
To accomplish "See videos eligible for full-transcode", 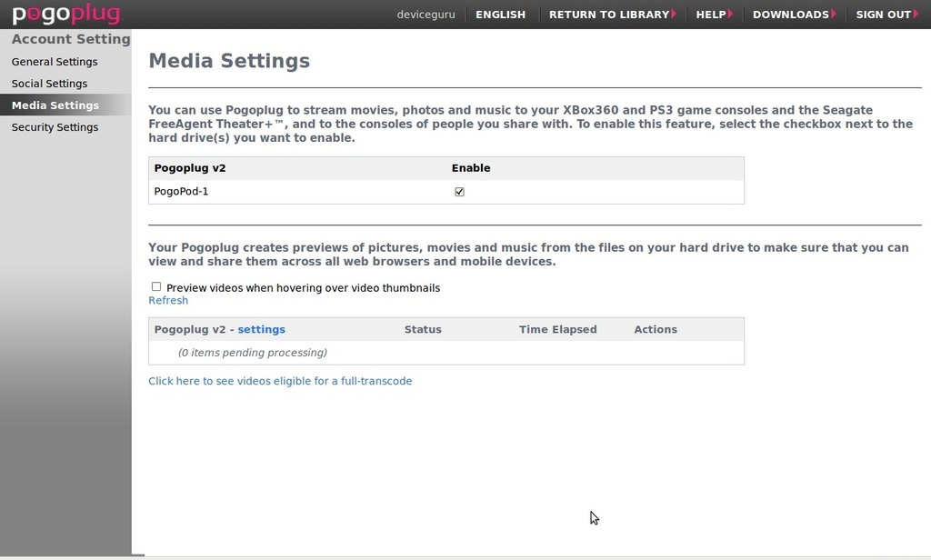I will [280, 381].
